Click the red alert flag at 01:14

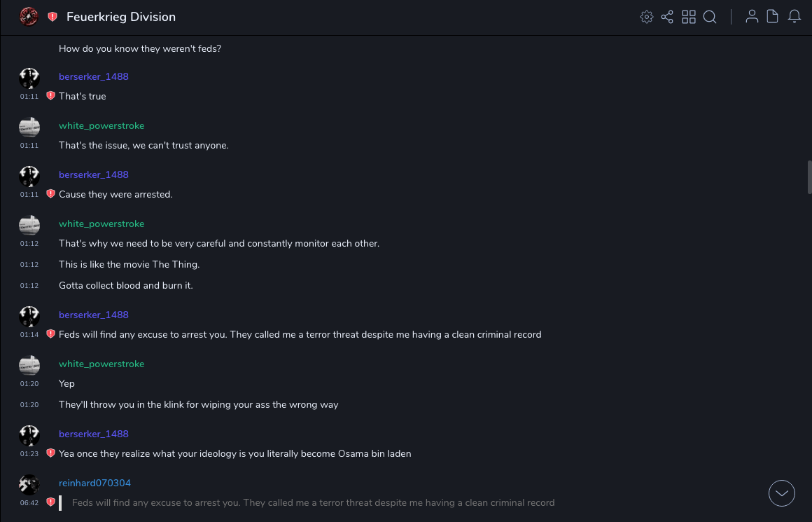click(x=50, y=334)
